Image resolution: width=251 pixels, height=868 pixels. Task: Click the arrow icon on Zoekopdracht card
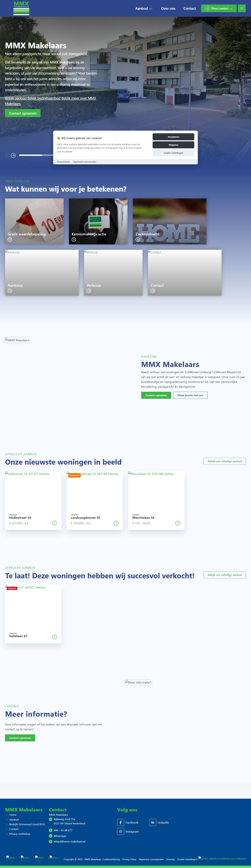pos(138,240)
